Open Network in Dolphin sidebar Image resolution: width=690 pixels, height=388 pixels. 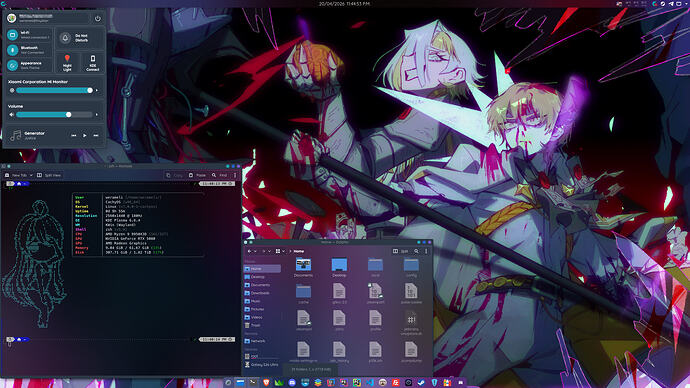tap(262, 341)
